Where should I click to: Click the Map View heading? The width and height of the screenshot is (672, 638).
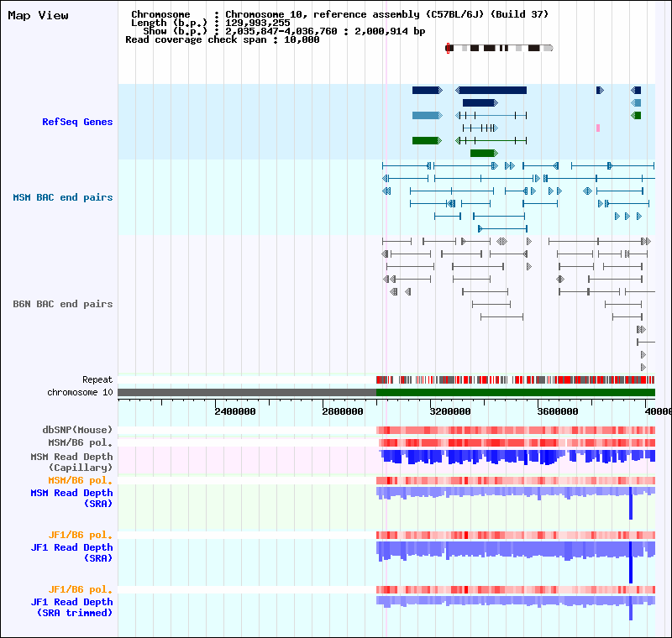tap(38, 15)
